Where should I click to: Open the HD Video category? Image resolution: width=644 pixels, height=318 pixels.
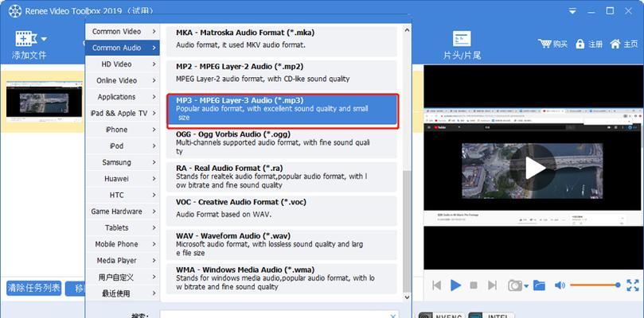point(123,64)
